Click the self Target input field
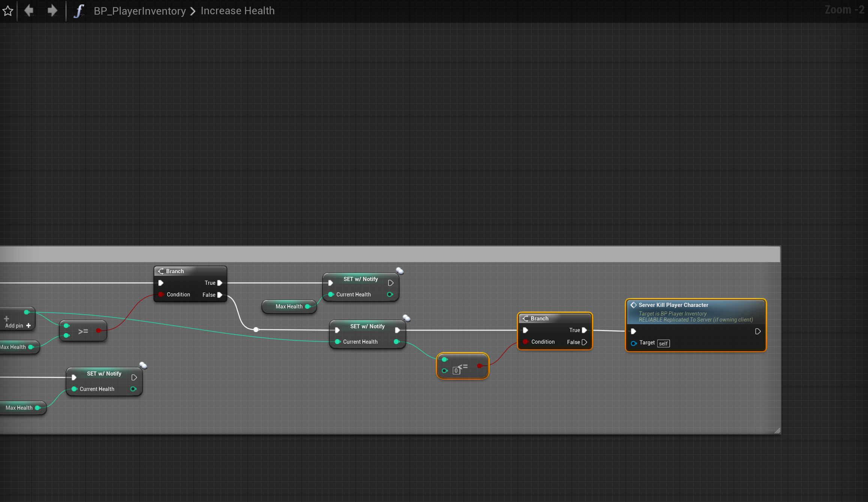 click(x=663, y=344)
